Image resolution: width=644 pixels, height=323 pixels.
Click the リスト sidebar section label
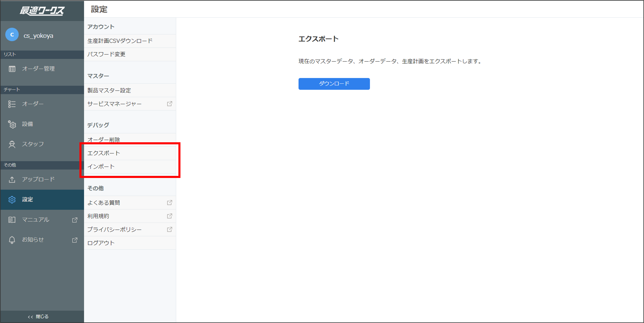[10, 54]
